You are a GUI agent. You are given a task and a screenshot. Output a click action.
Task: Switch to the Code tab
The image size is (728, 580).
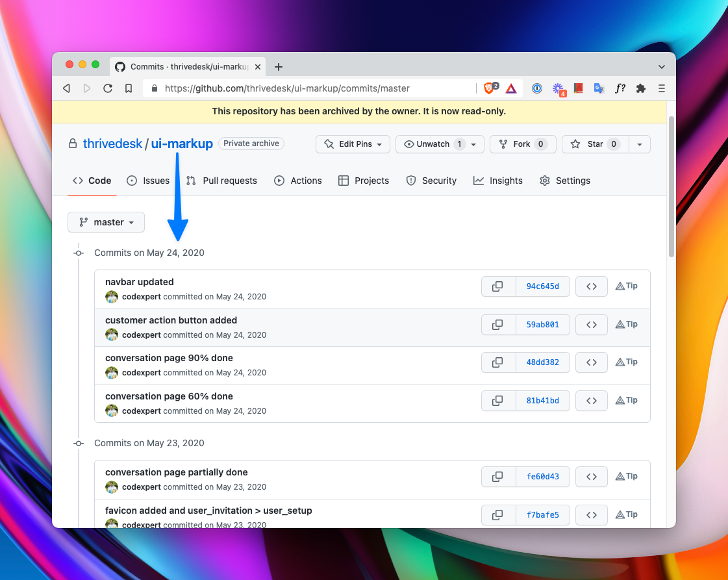click(x=92, y=181)
